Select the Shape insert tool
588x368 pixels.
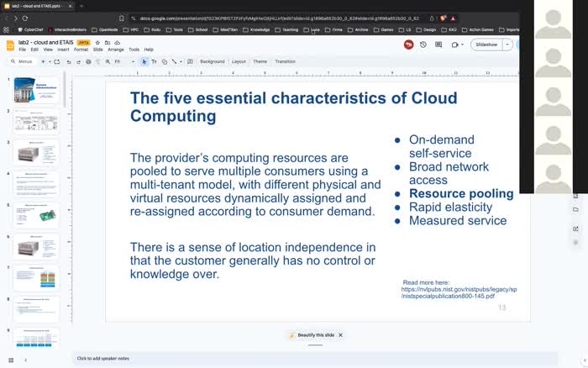click(165, 62)
